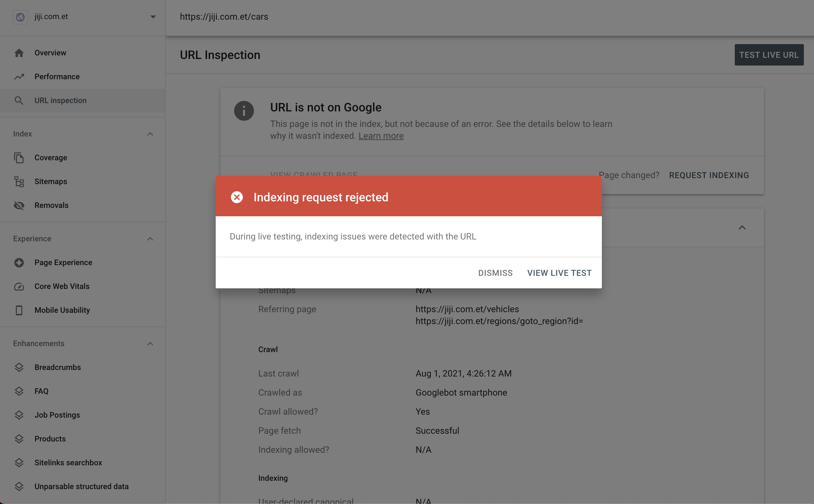Collapse the Experience section chevron
Screen dimensions: 814x504
pos(150,238)
